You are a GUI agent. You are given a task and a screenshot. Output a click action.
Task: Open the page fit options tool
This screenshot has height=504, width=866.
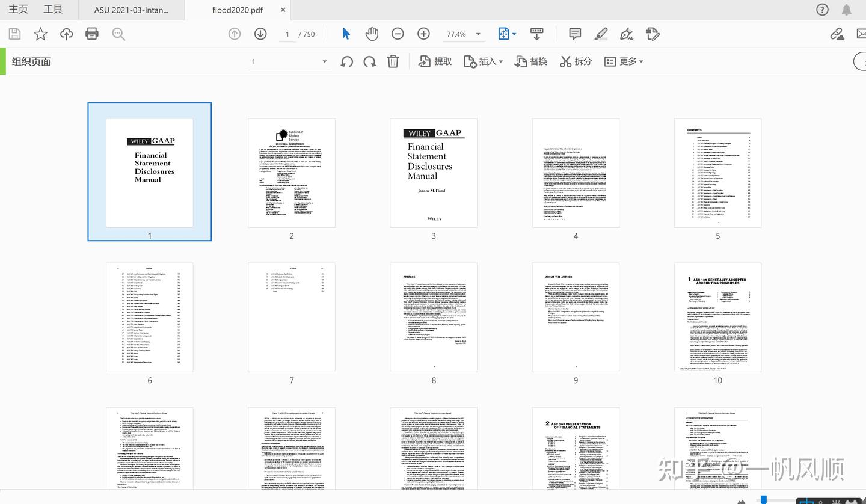point(507,34)
